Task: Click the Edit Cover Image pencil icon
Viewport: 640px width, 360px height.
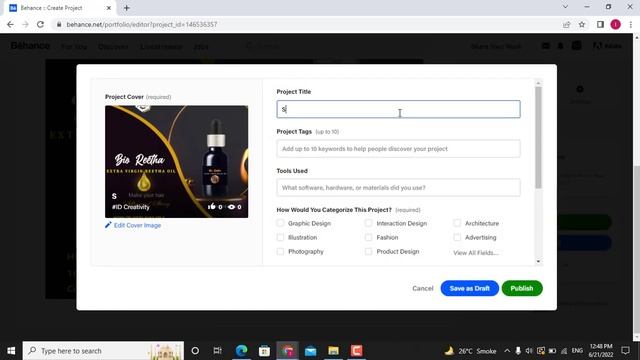Action: [x=108, y=225]
